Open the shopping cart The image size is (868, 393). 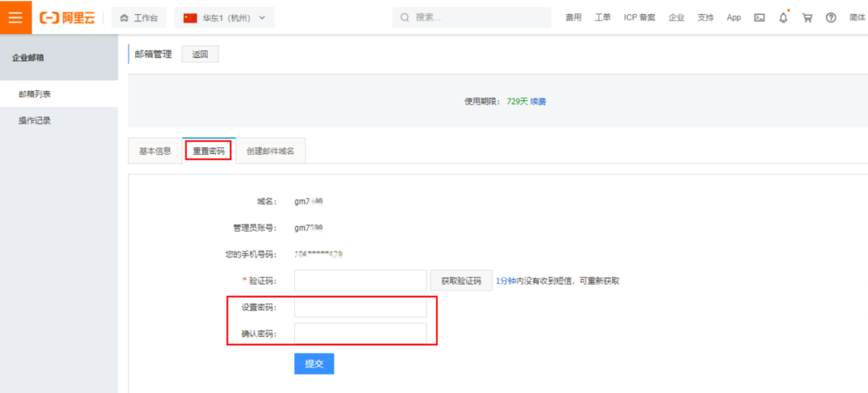point(807,17)
